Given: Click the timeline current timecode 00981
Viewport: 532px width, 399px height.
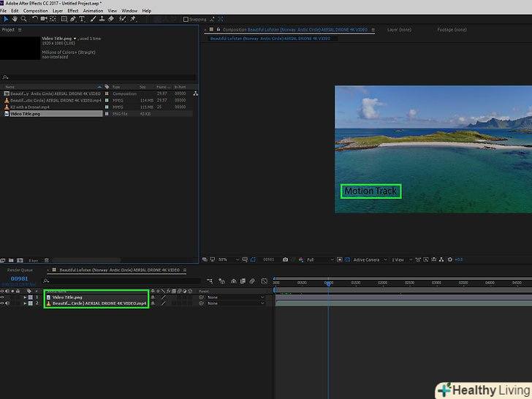Looking at the screenshot, I should point(19,278).
